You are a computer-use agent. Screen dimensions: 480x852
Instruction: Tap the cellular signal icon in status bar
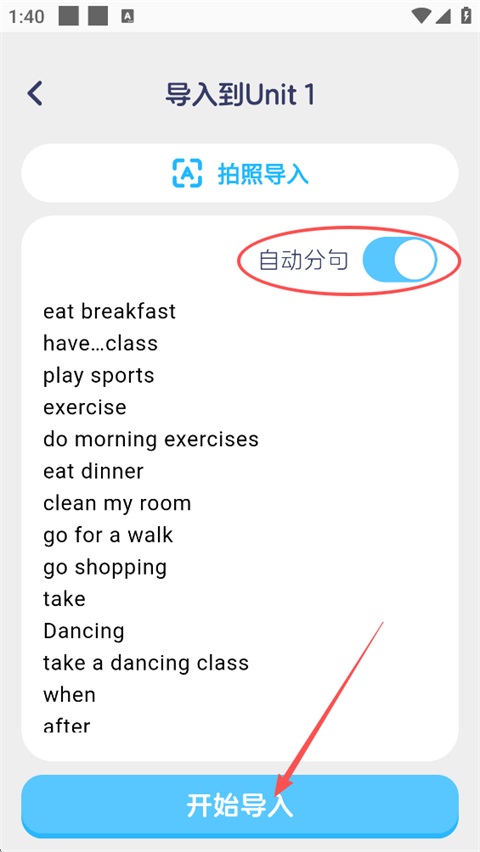click(443, 16)
